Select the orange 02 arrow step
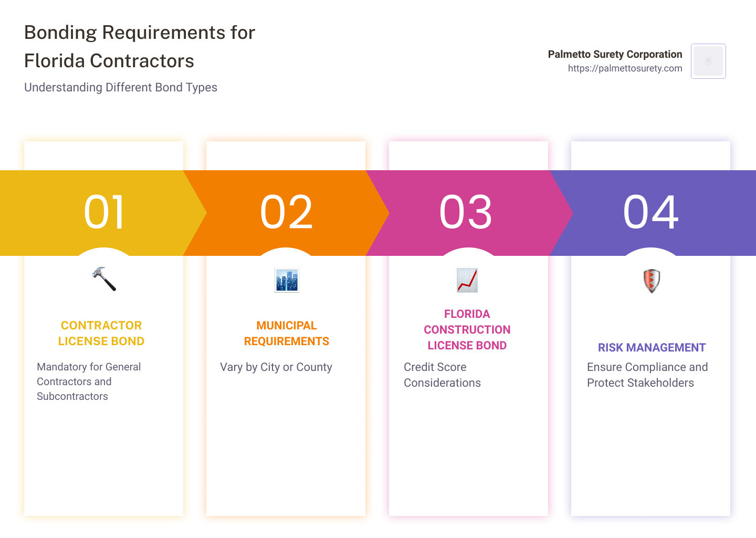The width and height of the screenshot is (756, 538). tap(287, 213)
